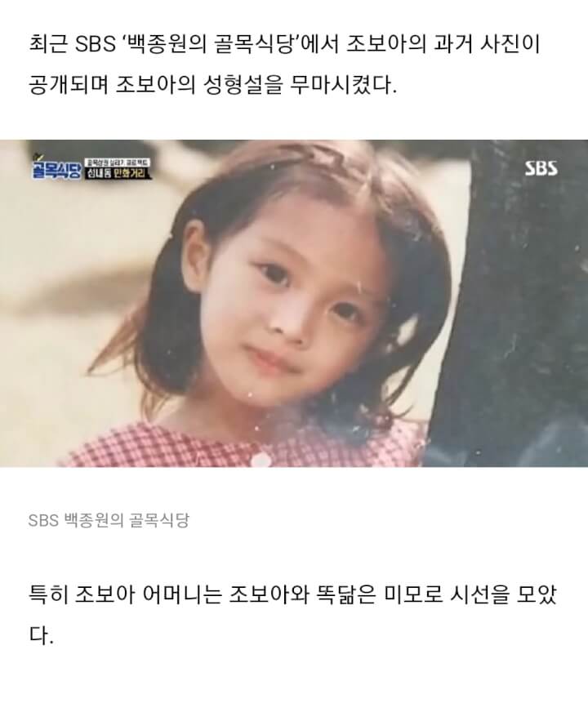Click the word 성형설을 in the article text
588x703 pixels.
(243, 85)
